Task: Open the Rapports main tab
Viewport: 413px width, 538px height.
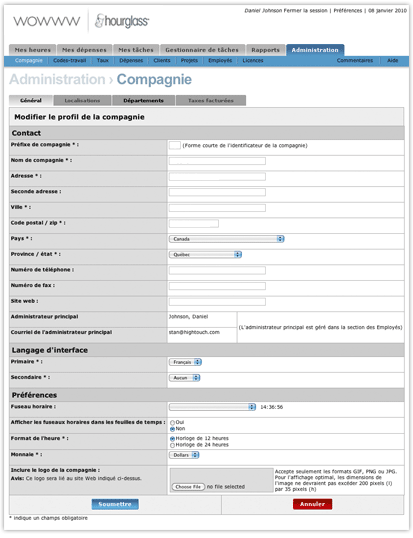Action: [266, 50]
